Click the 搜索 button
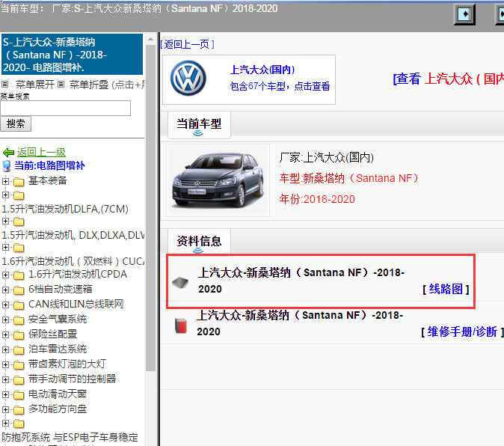Image resolution: width=504 pixels, height=446 pixels. [x=16, y=123]
